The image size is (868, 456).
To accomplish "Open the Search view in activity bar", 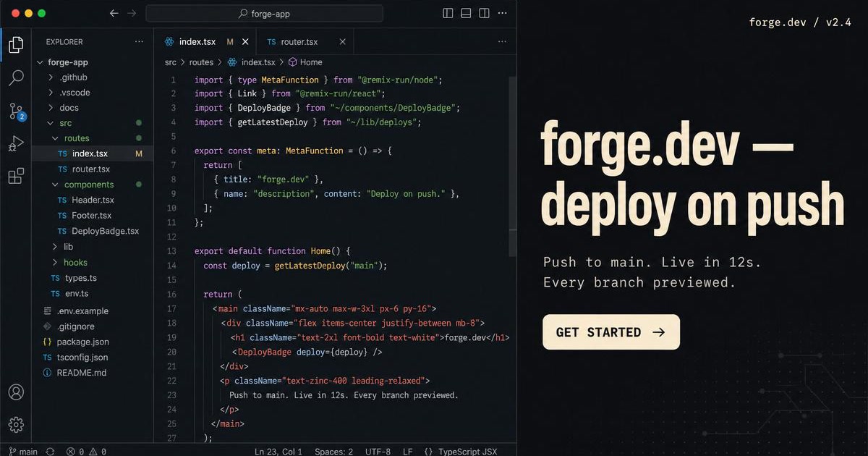I will 16,78.
